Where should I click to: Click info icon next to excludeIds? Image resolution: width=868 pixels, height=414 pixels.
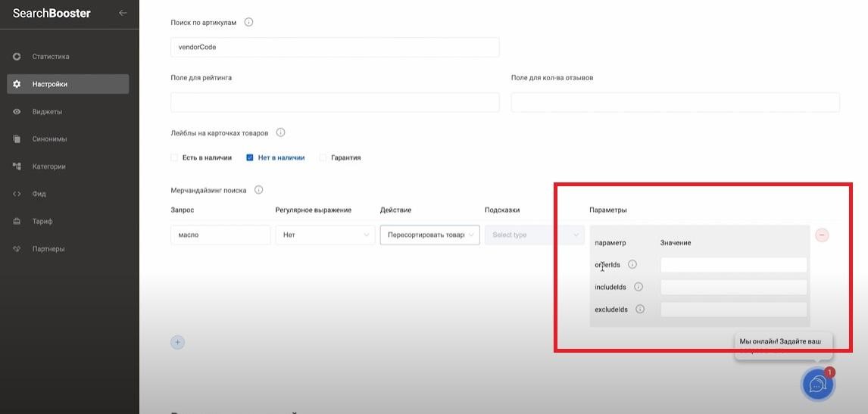tap(640, 309)
